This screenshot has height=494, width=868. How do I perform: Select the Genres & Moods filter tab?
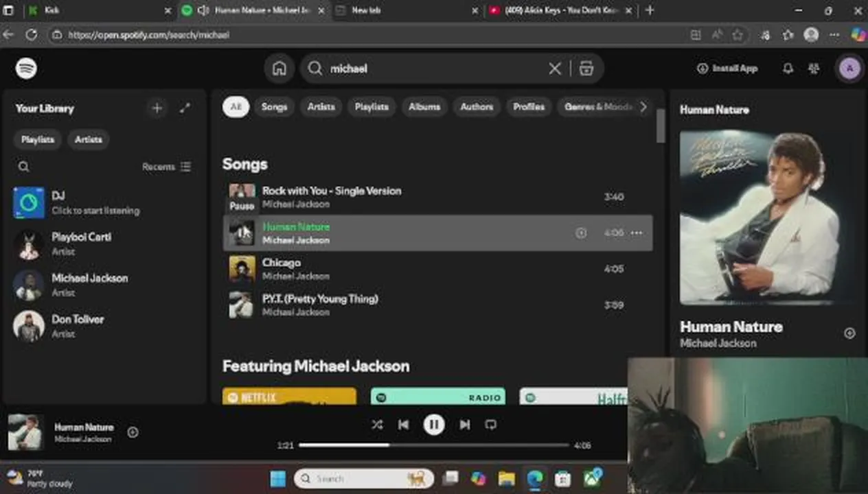click(596, 106)
